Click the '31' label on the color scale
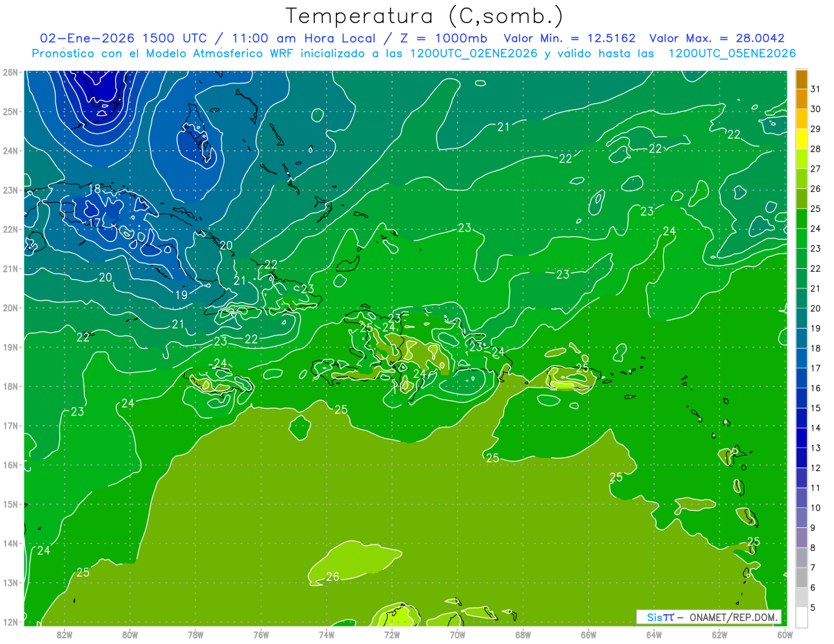This screenshot has width=834, height=644. [x=815, y=89]
